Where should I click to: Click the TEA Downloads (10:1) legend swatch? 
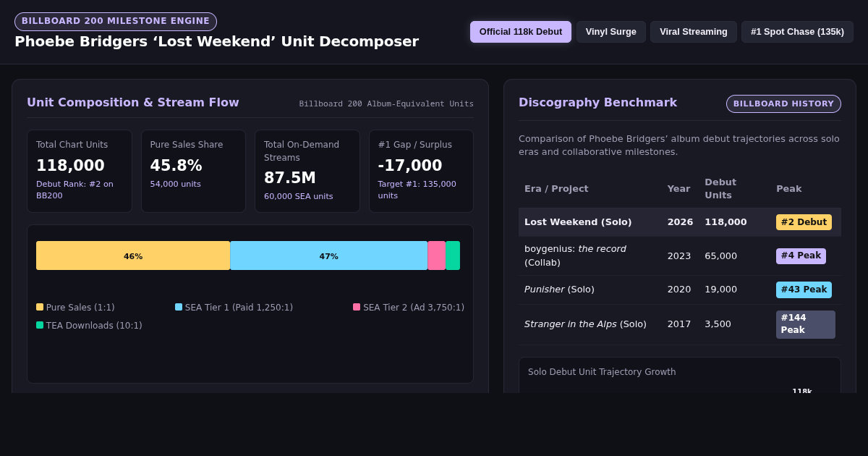click(40, 325)
